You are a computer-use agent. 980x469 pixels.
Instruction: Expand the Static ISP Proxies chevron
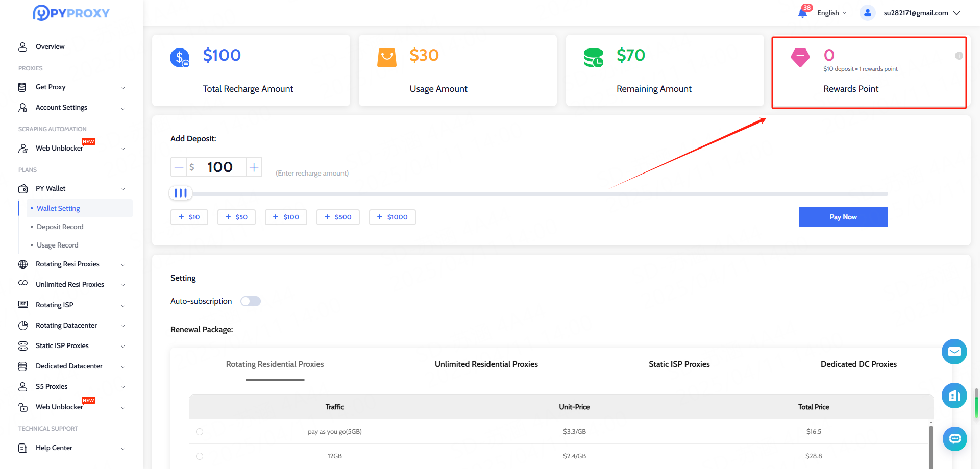click(123, 347)
